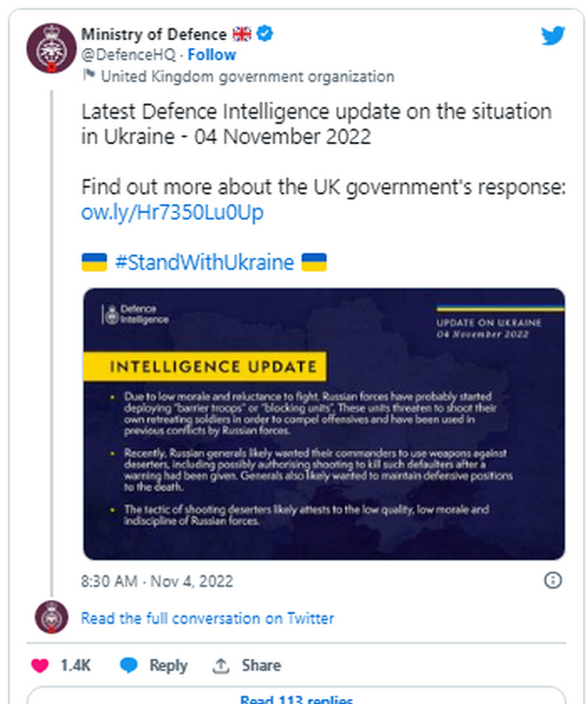588x704 pixels.
Task: Click the small avatar beside full conversation
Action: pos(51,618)
